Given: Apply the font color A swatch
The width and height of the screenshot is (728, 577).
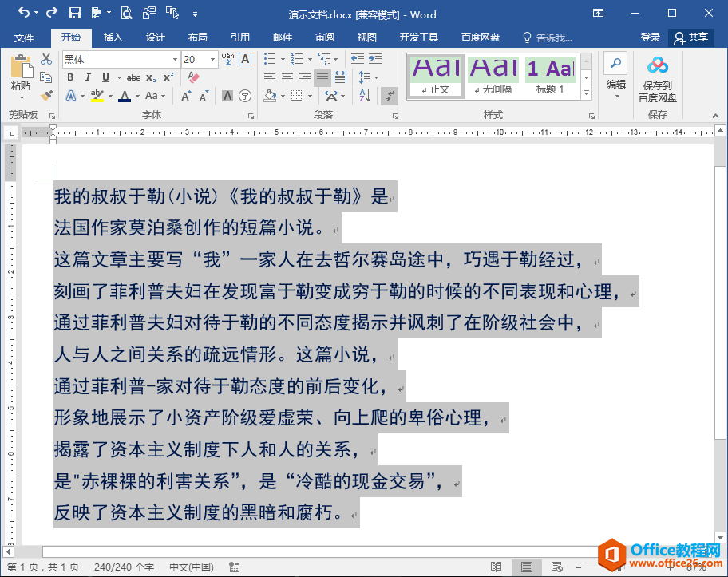Looking at the screenshot, I should click(x=125, y=96).
